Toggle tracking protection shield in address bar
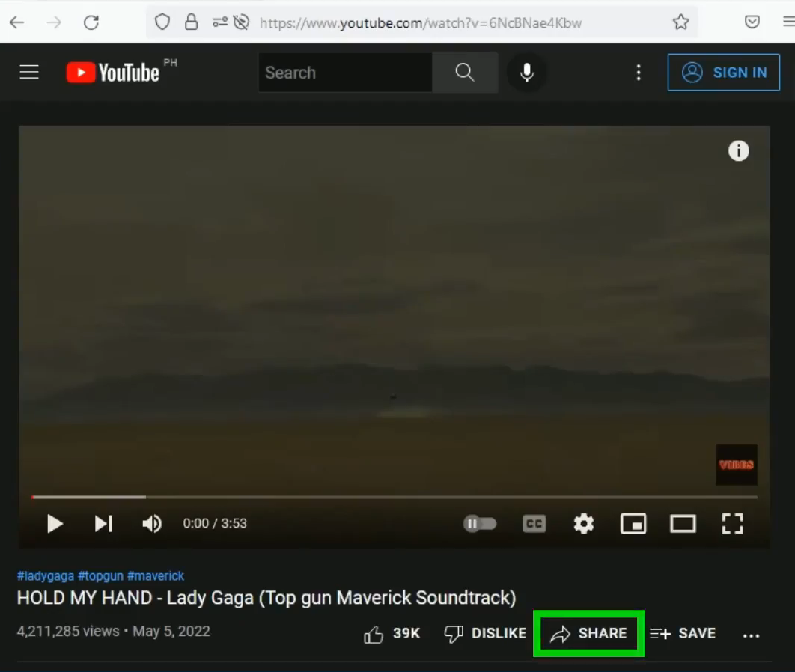This screenshot has width=795, height=672. (162, 22)
